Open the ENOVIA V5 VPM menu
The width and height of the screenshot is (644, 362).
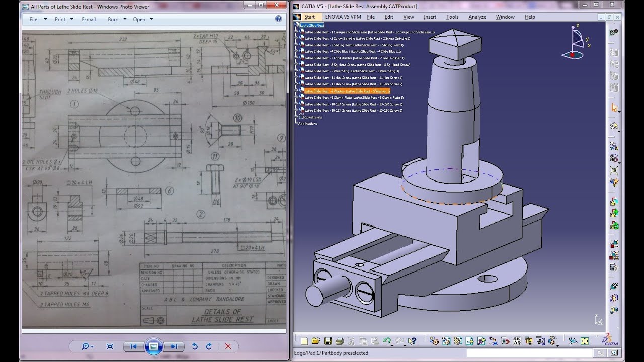coord(343,17)
